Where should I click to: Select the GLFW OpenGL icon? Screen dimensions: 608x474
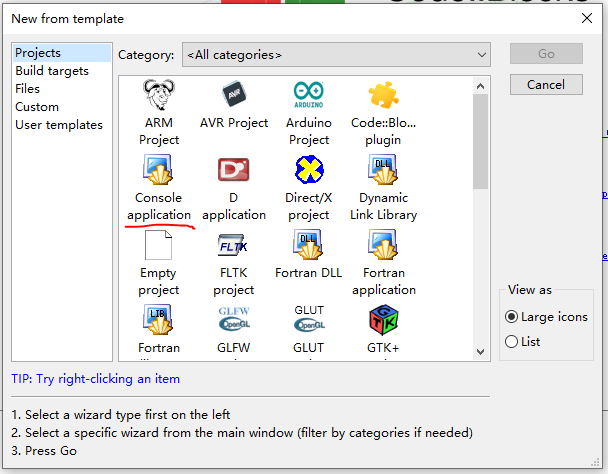pyautogui.click(x=234, y=319)
